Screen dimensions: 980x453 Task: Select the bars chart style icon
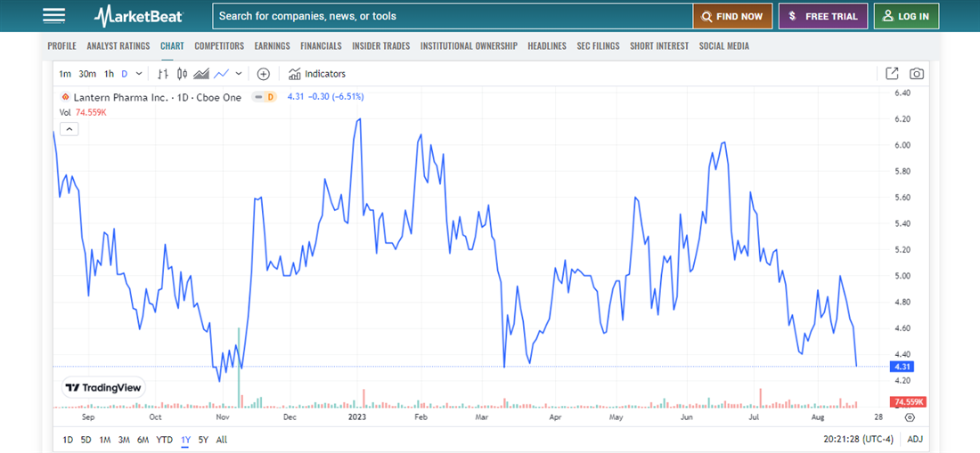pos(164,74)
